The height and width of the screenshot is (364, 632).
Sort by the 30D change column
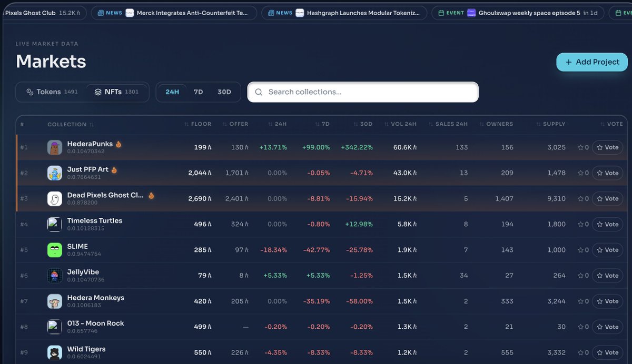(363, 124)
